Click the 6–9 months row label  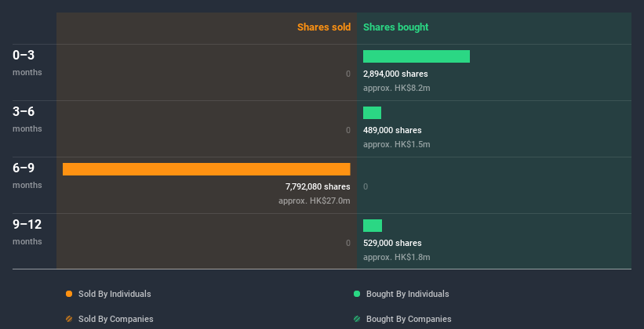click(27, 175)
